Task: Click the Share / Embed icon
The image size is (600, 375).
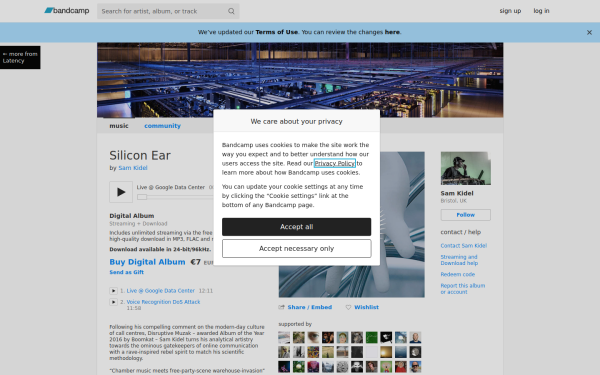Action: coord(282,307)
